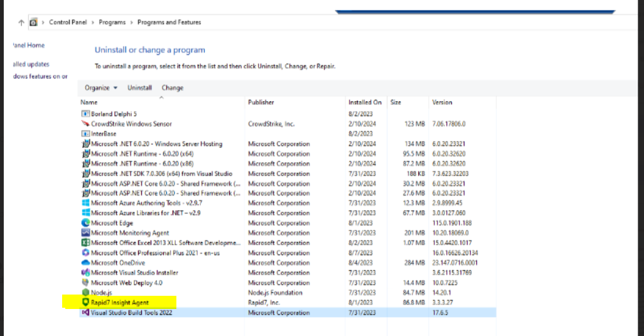Click install date 8/7/2023
The width and height of the screenshot is (644, 336).
361,252
